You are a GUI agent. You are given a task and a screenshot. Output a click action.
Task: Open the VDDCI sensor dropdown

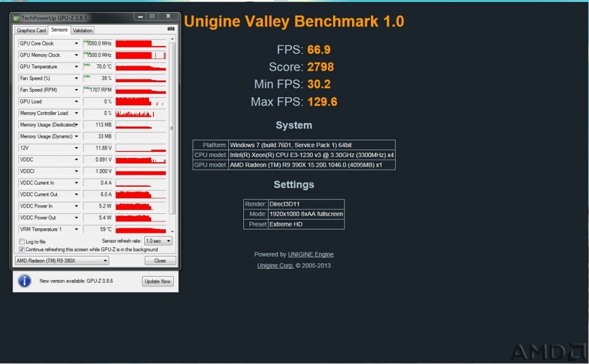pyautogui.click(x=77, y=171)
